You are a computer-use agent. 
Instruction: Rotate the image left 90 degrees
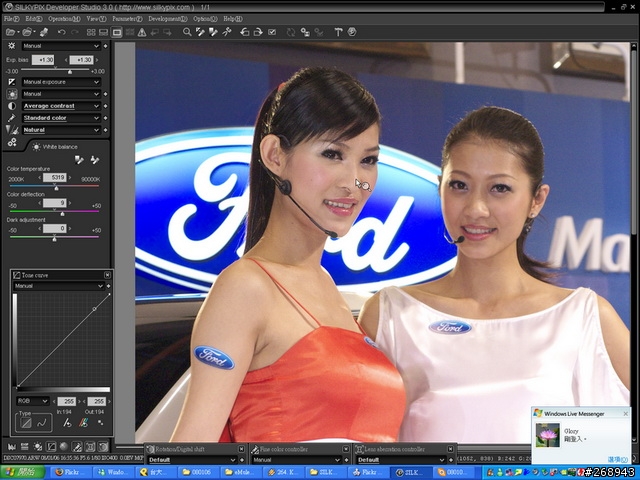244,32
